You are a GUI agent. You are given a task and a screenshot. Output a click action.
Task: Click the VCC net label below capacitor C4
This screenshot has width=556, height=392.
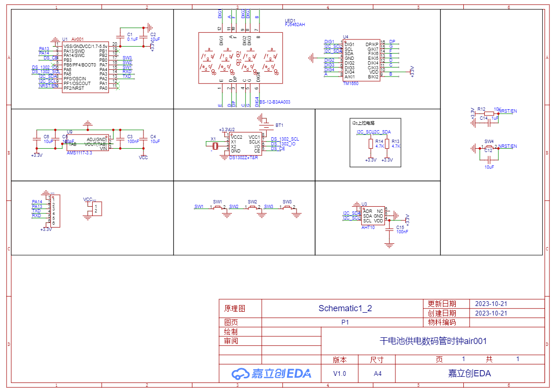(x=143, y=157)
